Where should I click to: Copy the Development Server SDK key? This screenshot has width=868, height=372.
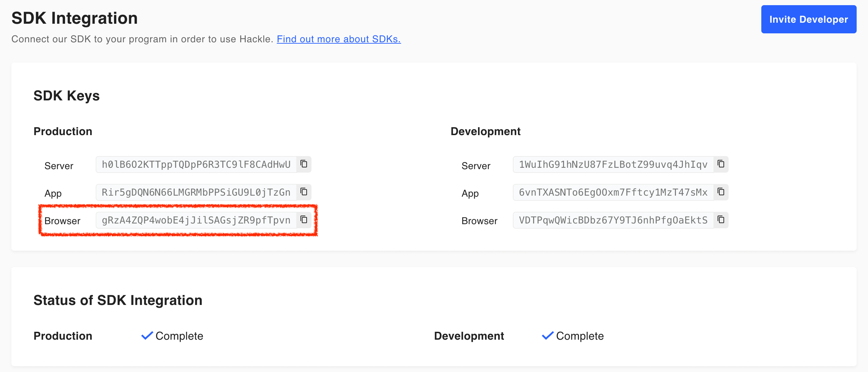point(721,164)
